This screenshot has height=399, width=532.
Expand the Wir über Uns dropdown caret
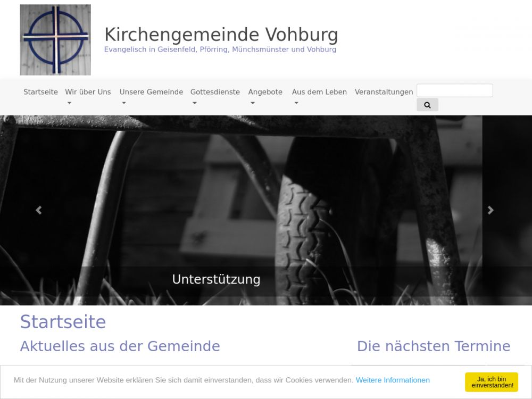pyautogui.click(x=69, y=103)
